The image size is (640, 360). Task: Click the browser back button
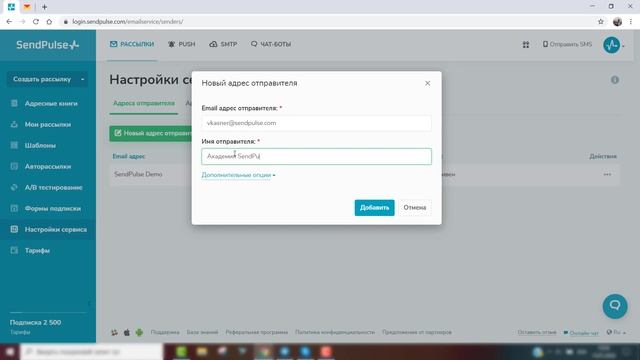coord(9,22)
